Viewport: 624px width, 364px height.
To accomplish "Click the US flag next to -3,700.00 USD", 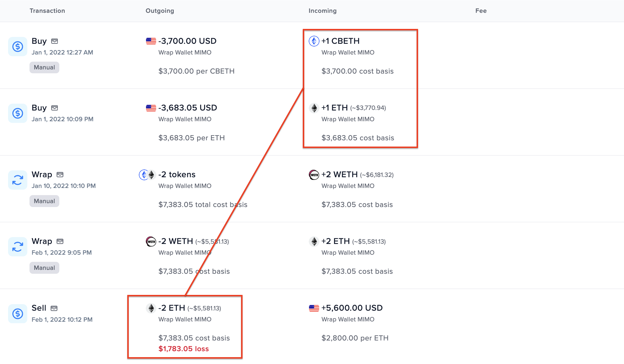I will point(151,41).
